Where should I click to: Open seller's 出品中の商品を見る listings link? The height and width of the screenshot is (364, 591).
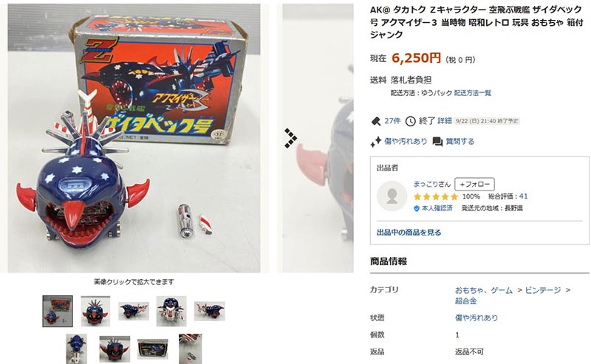[409, 233]
